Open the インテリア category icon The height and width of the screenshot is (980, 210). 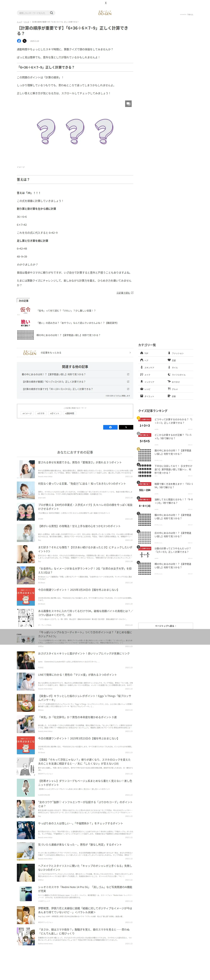(x=142, y=382)
